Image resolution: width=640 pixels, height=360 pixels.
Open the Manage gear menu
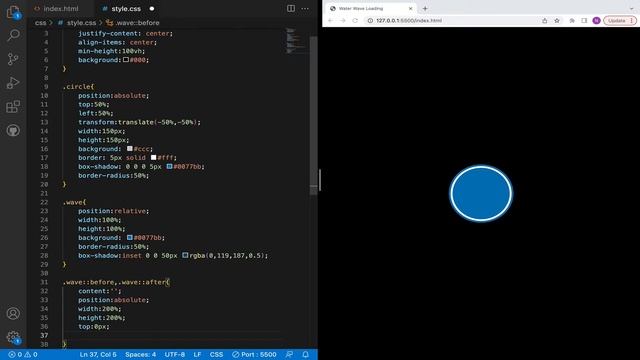point(13,337)
